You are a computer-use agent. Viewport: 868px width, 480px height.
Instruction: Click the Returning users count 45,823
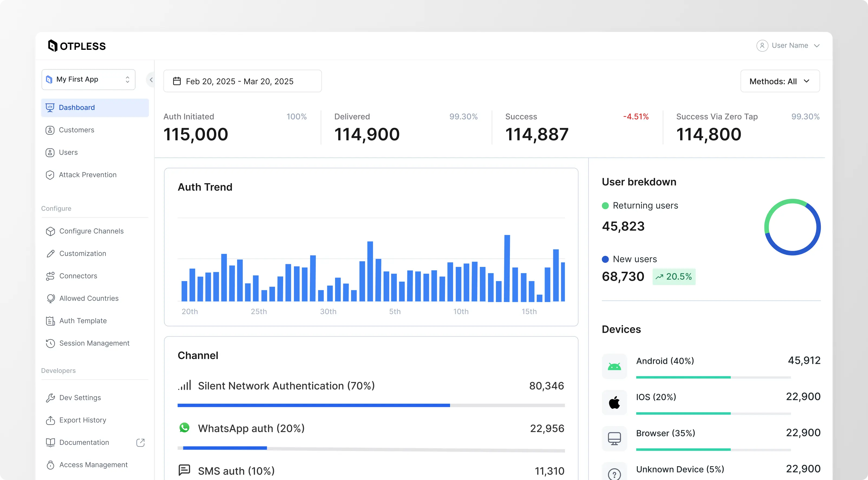[x=623, y=226]
